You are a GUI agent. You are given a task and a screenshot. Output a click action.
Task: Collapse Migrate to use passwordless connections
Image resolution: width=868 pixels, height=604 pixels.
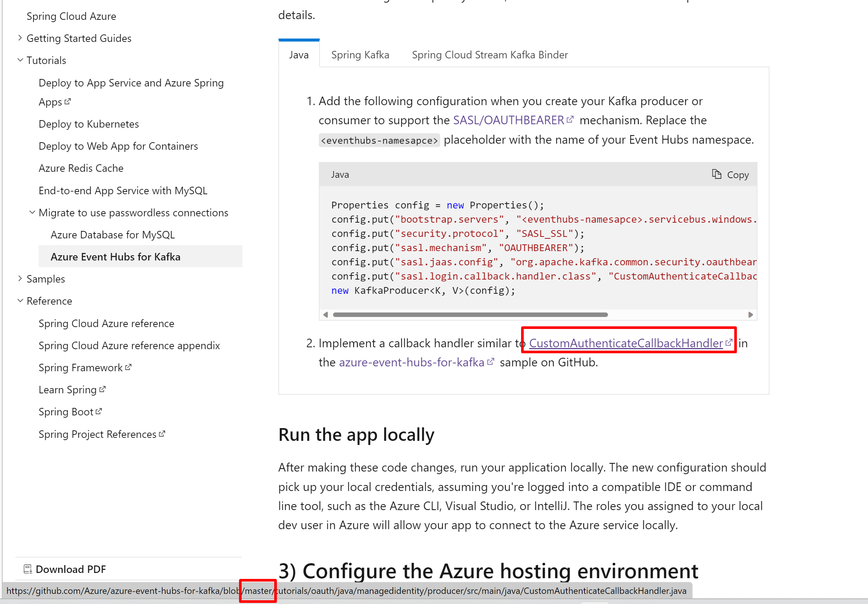coord(32,212)
